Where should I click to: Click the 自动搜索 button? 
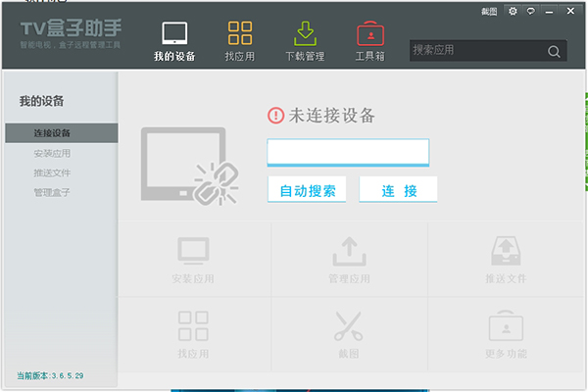[x=307, y=189]
